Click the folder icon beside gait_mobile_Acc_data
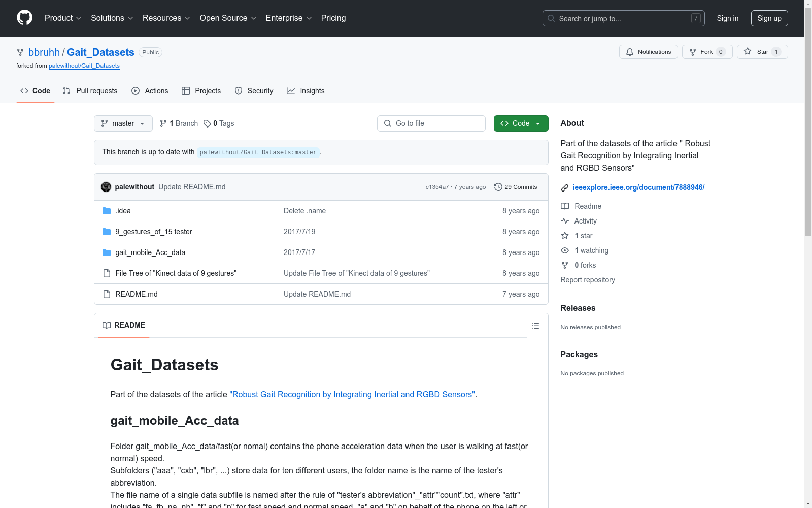The height and width of the screenshot is (508, 812). tap(107, 252)
